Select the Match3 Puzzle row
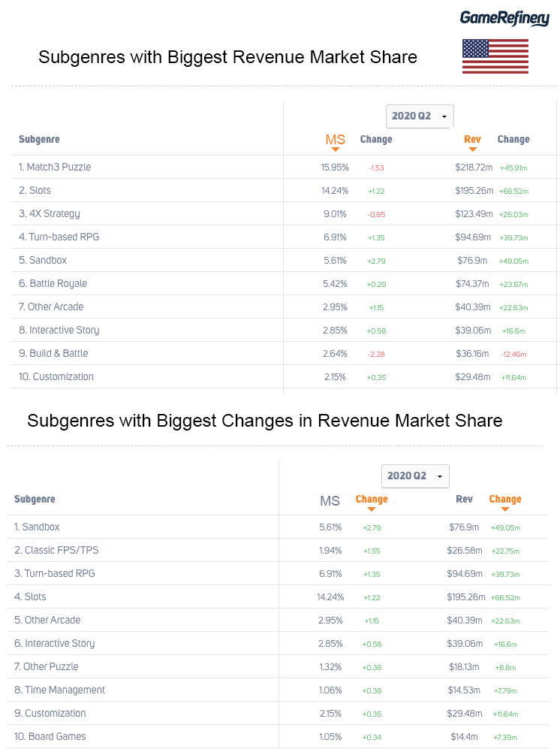 [59, 167]
